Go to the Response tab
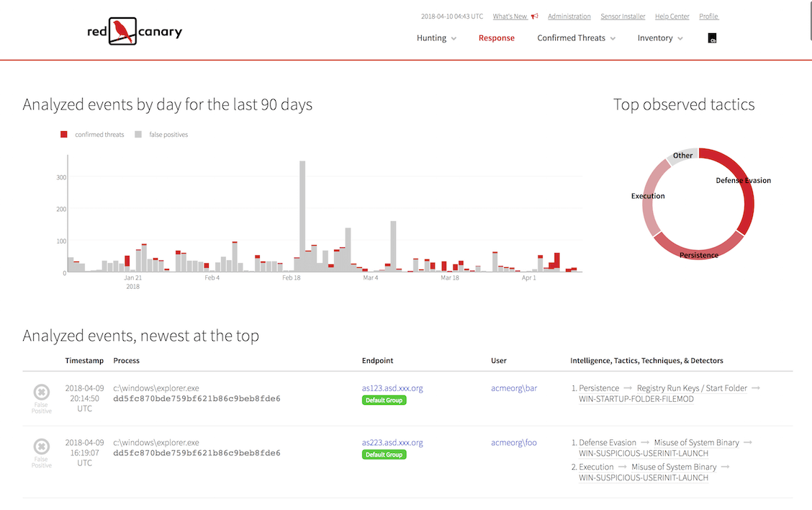812x510 pixels. coord(497,38)
